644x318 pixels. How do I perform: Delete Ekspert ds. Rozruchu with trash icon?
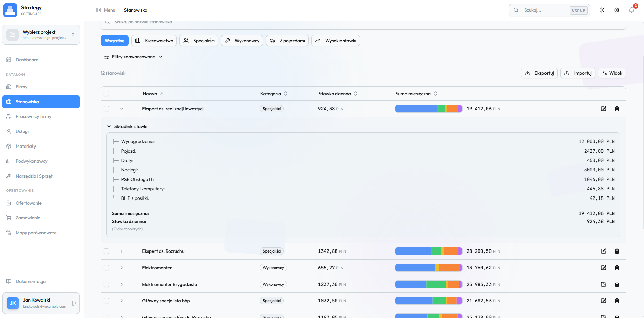click(617, 251)
